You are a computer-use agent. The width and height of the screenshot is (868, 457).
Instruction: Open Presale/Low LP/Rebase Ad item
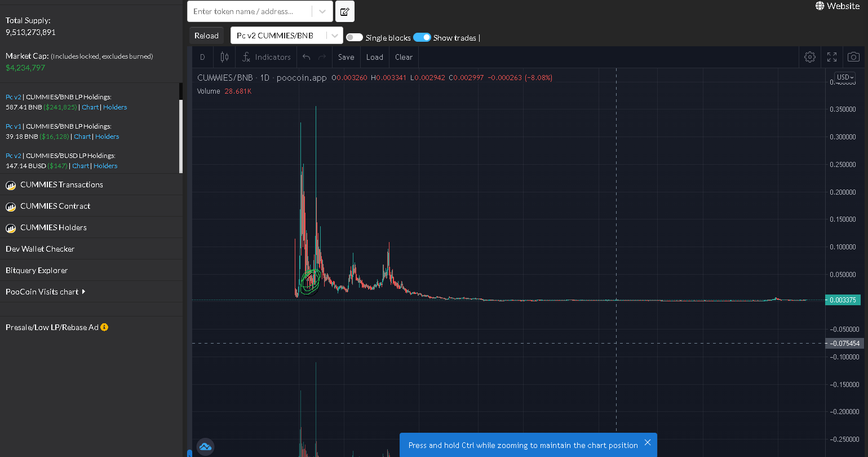52,327
